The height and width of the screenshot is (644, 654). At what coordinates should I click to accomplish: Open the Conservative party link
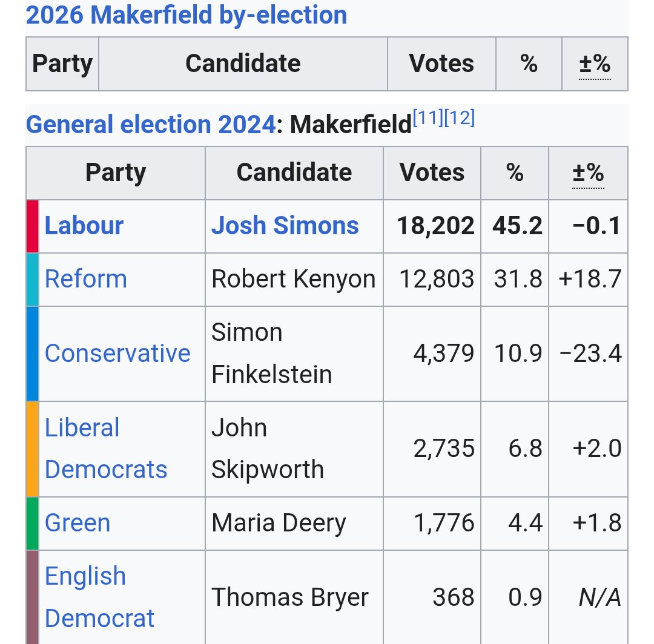(117, 353)
